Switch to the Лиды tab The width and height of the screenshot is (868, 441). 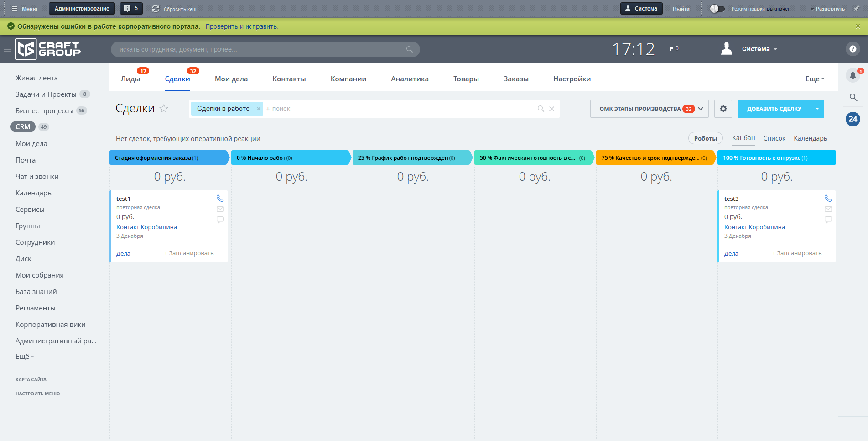(x=130, y=79)
